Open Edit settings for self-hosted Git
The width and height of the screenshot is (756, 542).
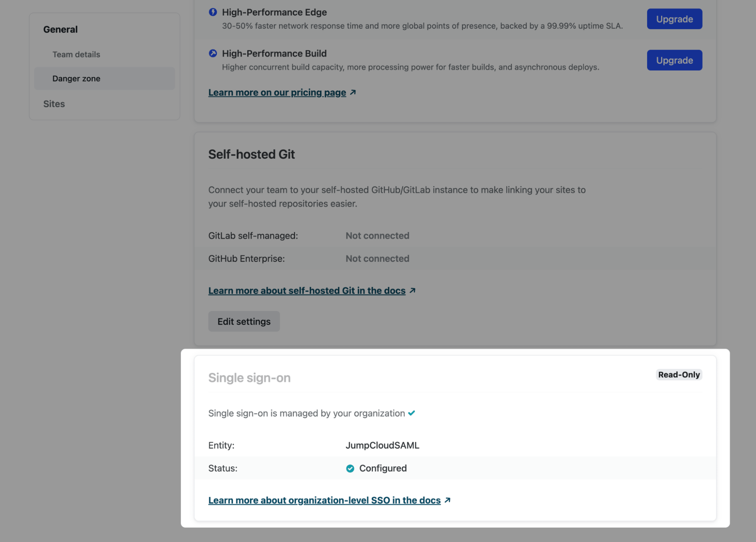(x=244, y=321)
